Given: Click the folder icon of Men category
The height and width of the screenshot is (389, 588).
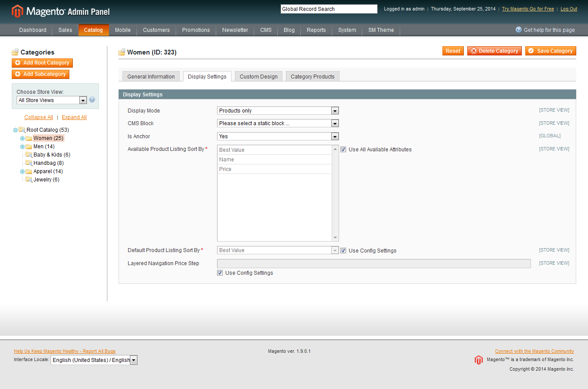Looking at the screenshot, I should 29,147.
